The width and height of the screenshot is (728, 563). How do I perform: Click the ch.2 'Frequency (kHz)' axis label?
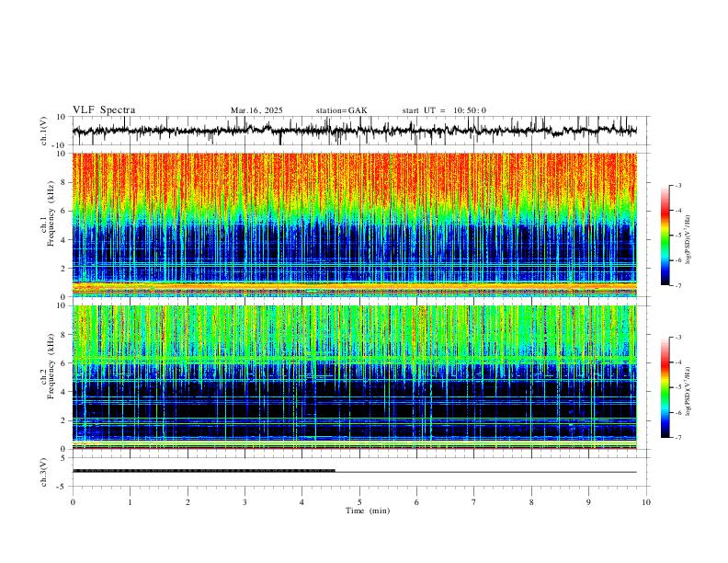pos(51,366)
